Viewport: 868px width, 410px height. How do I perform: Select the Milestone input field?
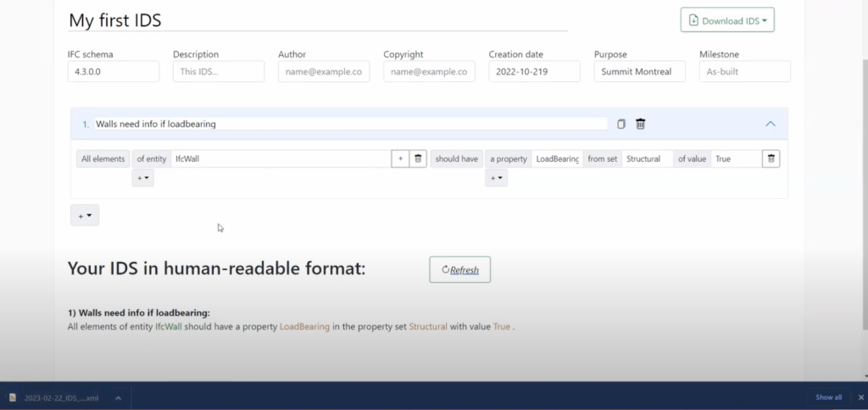pyautogui.click(x=744, y=72)
